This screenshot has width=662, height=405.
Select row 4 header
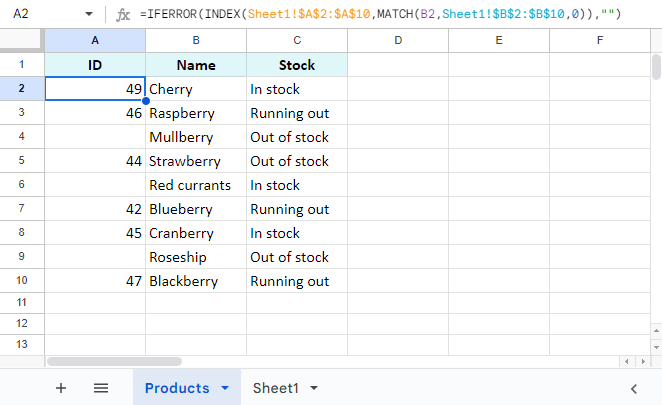(x=22, y=136)
